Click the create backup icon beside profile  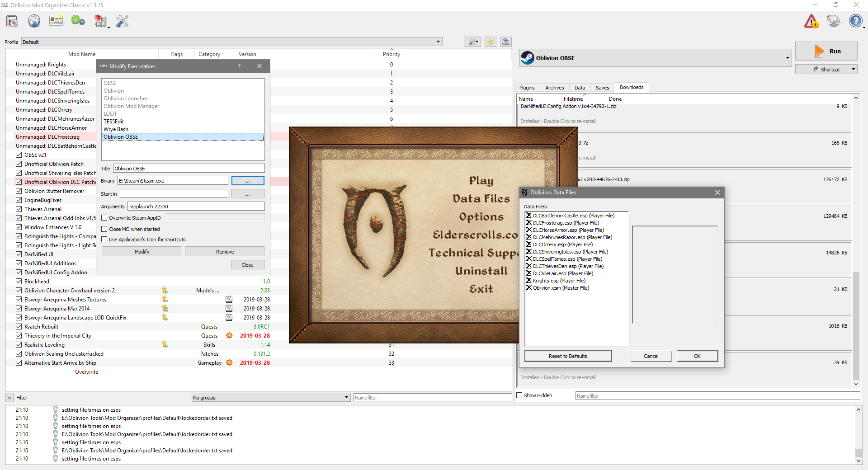pyautogui.click(x=506, y=42)
